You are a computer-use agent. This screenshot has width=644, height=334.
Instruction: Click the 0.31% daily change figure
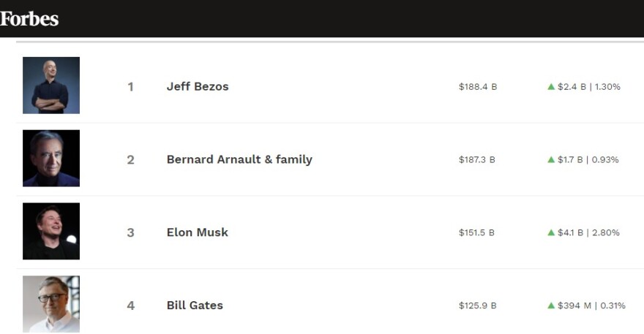point(613,306)
